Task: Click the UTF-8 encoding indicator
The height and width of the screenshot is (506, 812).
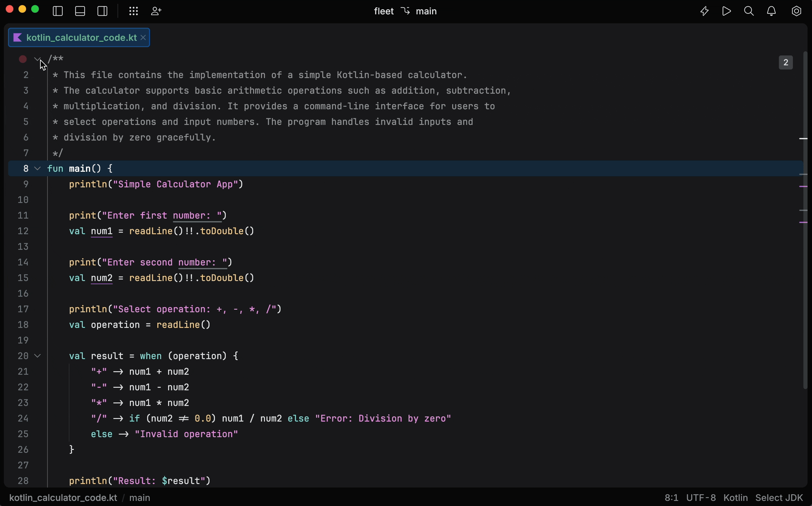Action: pos(701,498)
